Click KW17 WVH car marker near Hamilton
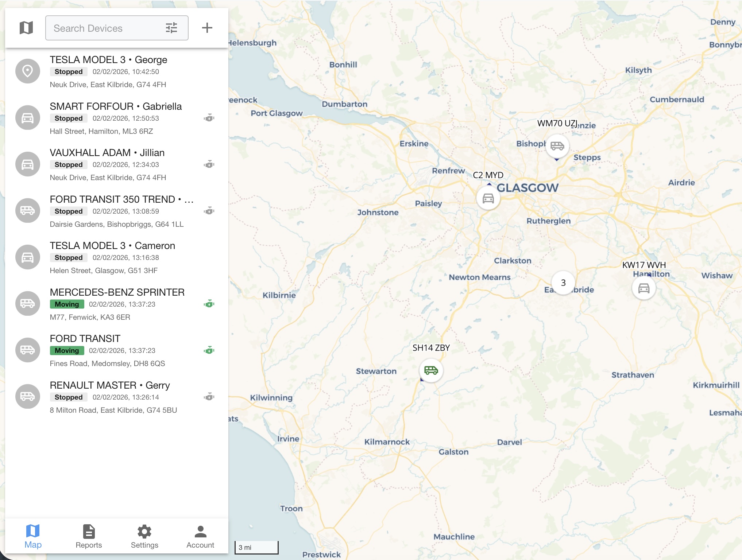Screen dimensions: 742x560 (644, 289)
